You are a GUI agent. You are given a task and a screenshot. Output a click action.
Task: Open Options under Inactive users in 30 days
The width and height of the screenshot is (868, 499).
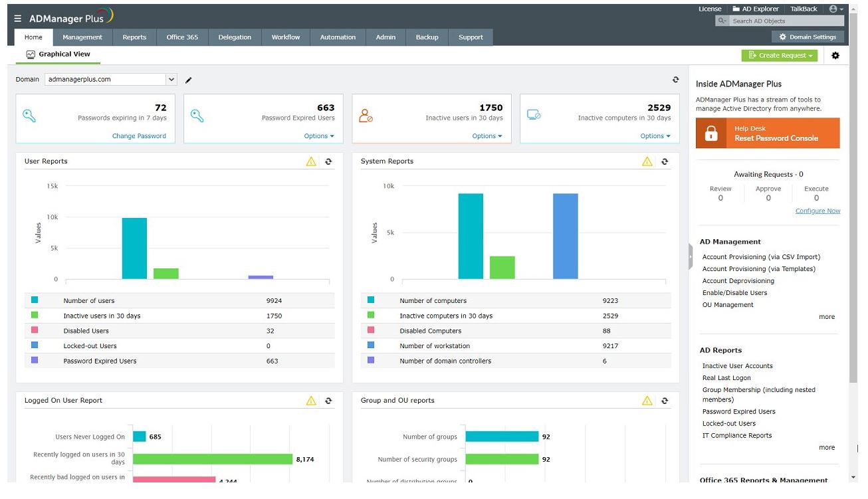point(487,136)
